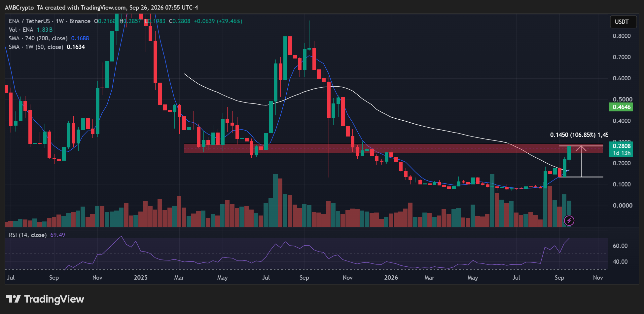644x314 pixels.
Task: Select the SMA 1W (50, close) indicator legend
Action: pyautogui.click(x=36, y=47)
